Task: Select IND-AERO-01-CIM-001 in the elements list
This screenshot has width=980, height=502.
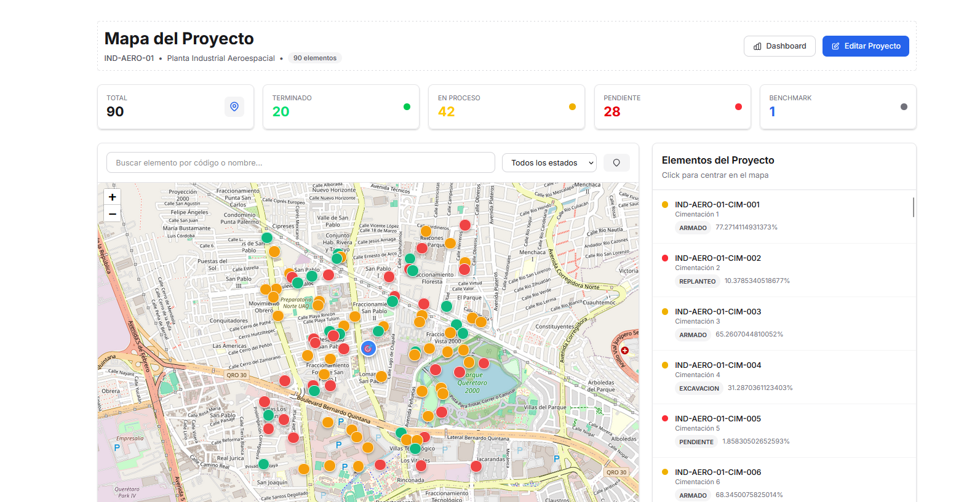Action: pyautogui.click(x=717, y=205)
